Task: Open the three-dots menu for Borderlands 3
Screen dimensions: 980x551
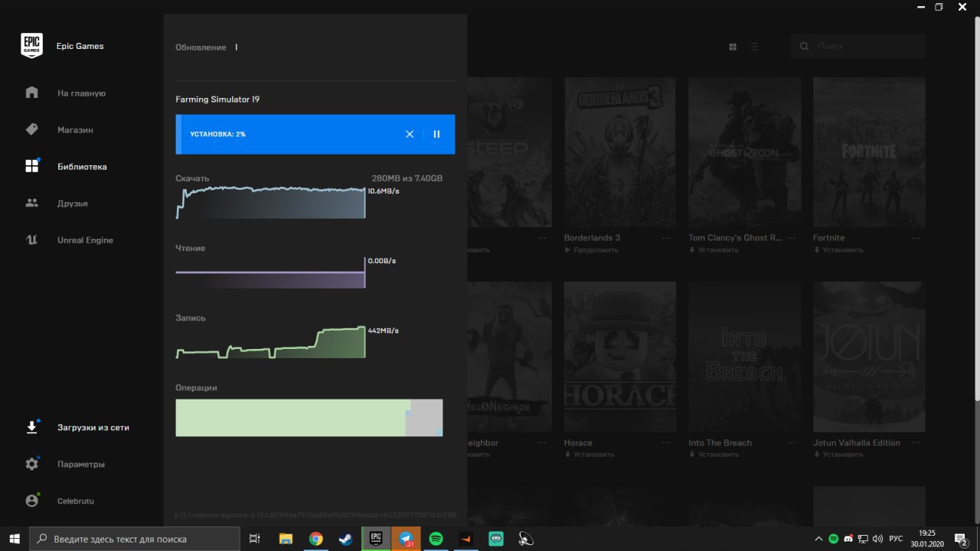Action: [x=667, y=238]
